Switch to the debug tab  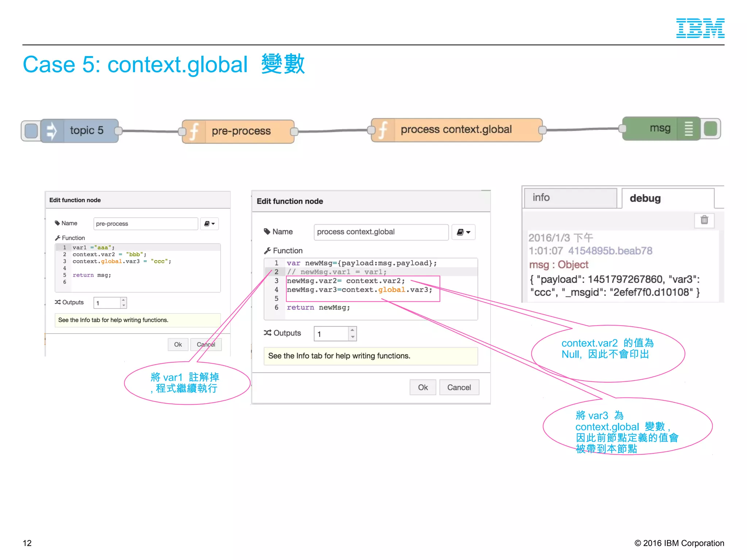coord(668,198)
